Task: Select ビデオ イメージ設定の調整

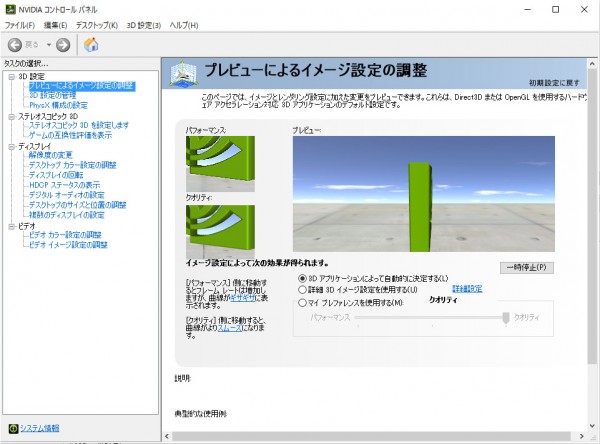Action: click(x=68, y=245)
